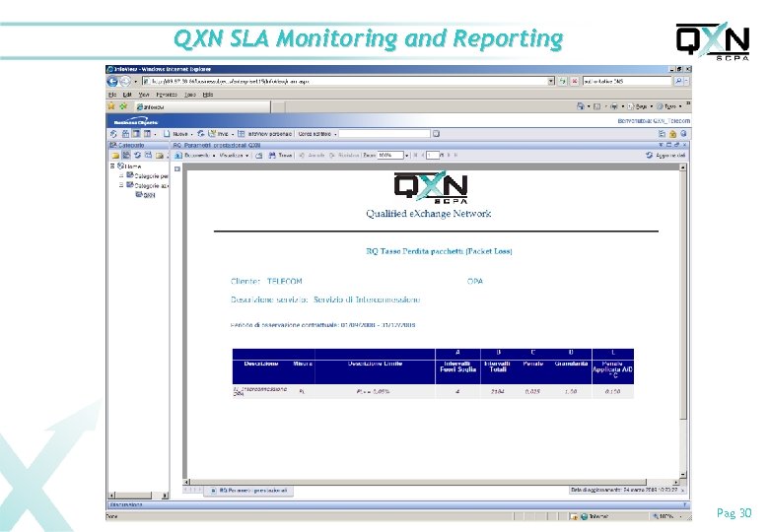Click the Nuovo document icon
769x532 pixels.
(167, 134)
